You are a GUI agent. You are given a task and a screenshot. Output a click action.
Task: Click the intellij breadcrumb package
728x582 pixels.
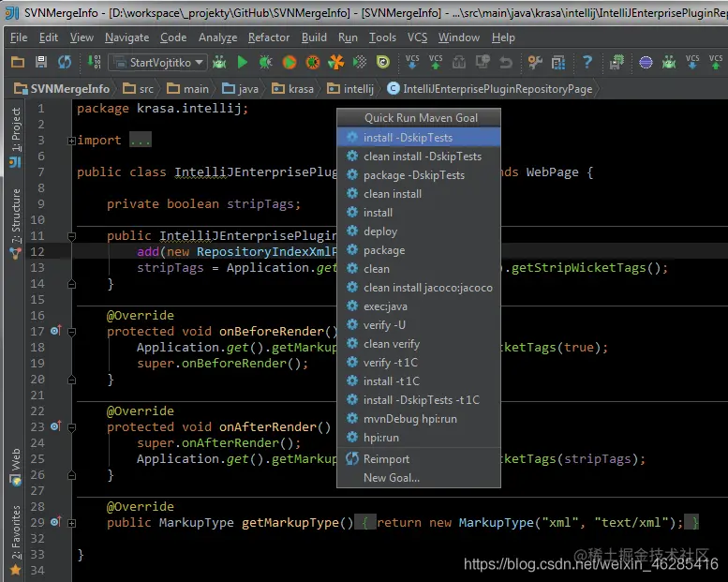point(350,89)
